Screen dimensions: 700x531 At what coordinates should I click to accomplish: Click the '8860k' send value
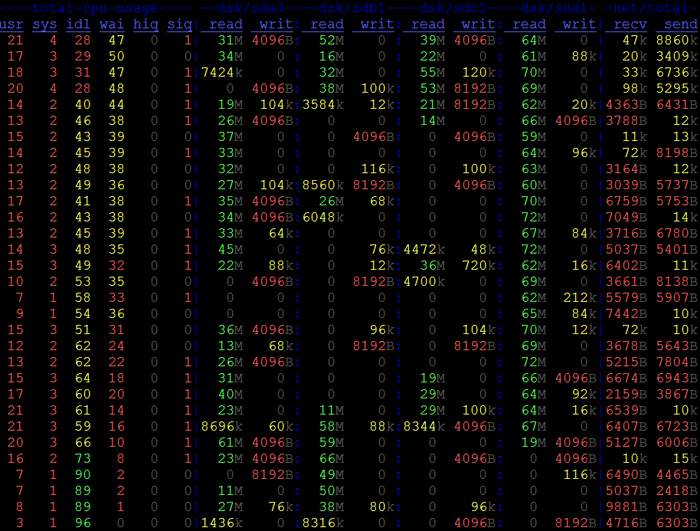(x=677, y=40)
